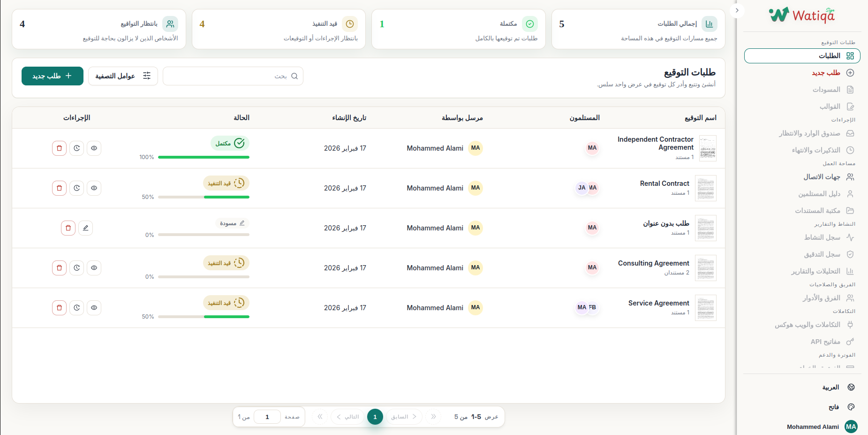This screenshot has width=868, height=435.
Task: Open جهات الاتصال contacts icon
Action: (x=851, y=176)
